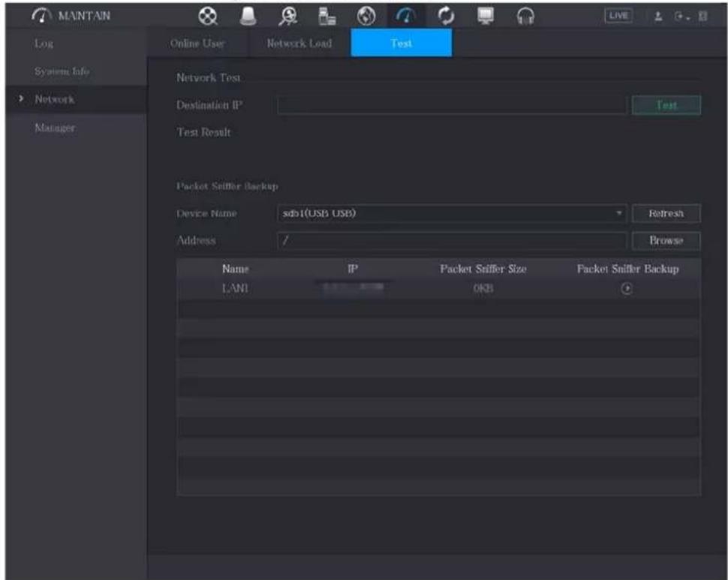The width and height of the screenshot is (728, 580).
Task: Open the backup circular arrows icon
Action: click(x=446, y=17)
